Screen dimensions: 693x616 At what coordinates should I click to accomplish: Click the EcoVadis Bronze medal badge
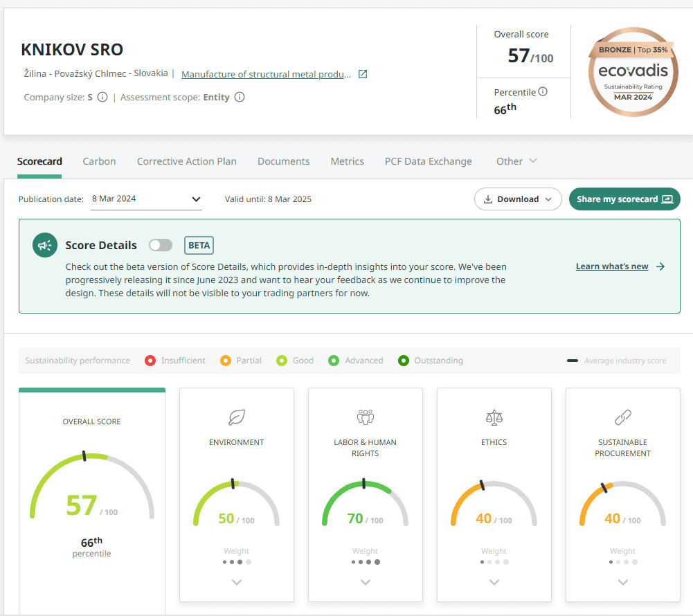633,72
